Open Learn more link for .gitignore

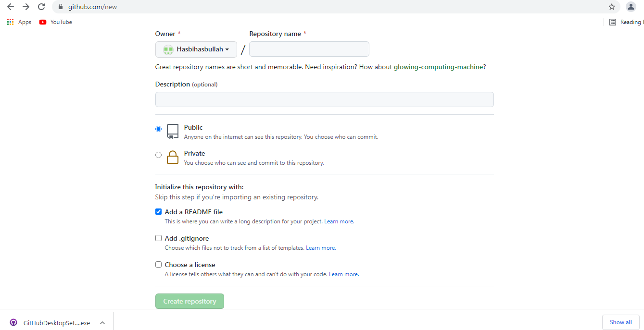320,248
